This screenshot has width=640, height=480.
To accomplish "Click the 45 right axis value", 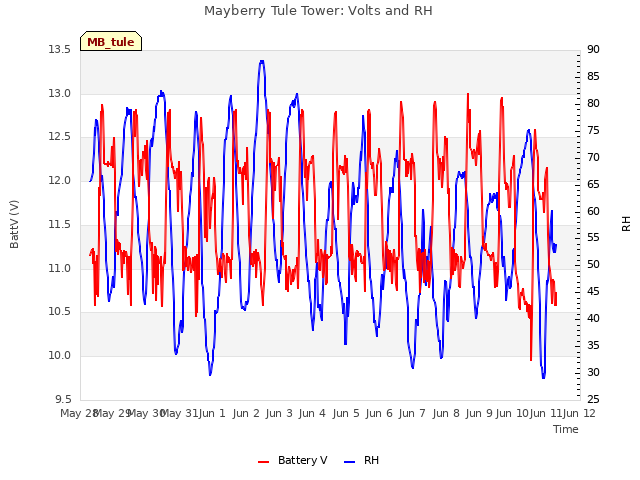I will click(593, 291).
